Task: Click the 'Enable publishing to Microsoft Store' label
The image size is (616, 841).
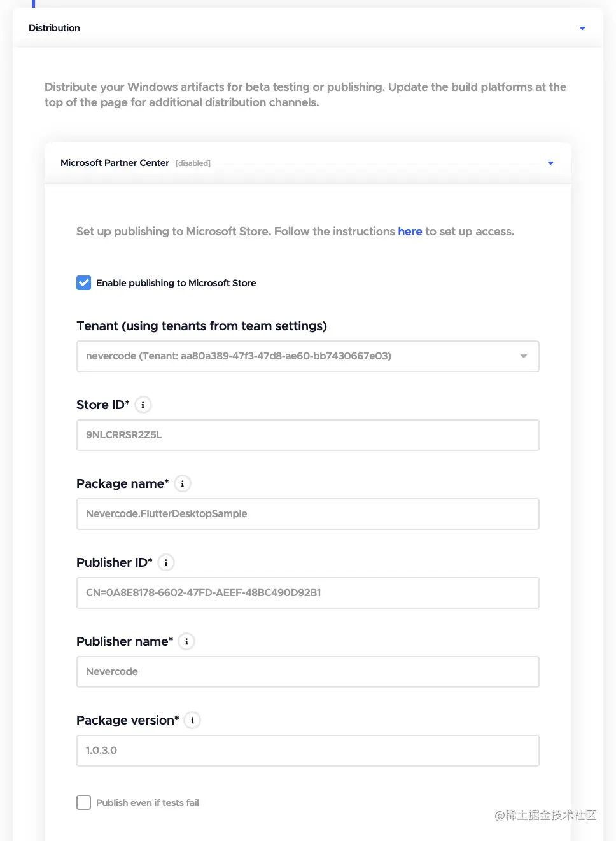Action: tap(176, 283)
